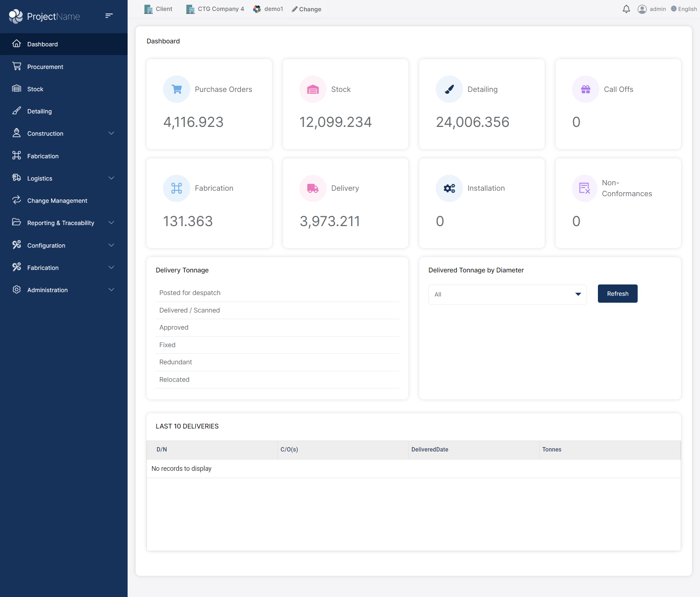Click the Purchase Orders cart icon
700x597 pixels.
point(176,89)
